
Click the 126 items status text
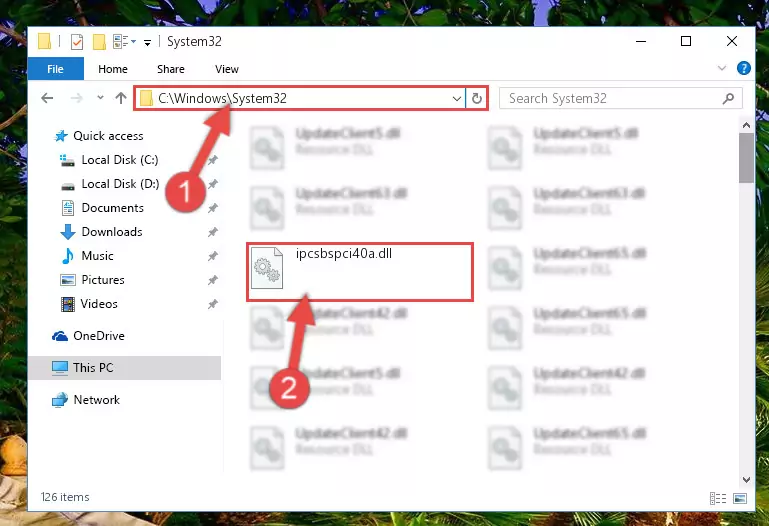65,497
